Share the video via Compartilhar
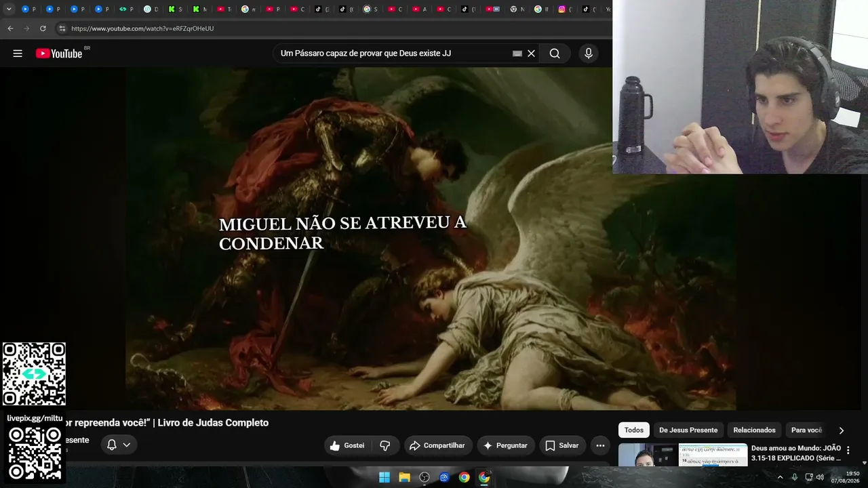868x488 pixels. pos(438,445)
